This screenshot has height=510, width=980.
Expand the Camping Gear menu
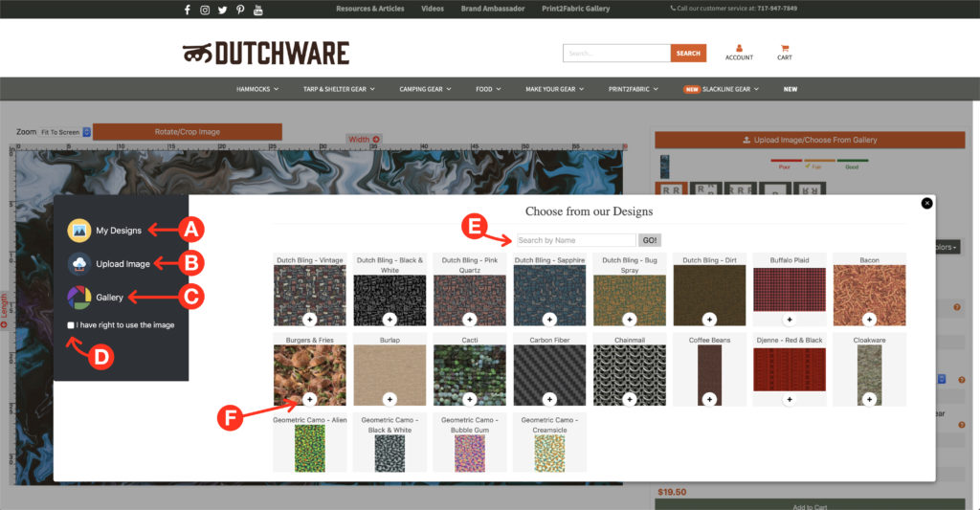(425, 89)
